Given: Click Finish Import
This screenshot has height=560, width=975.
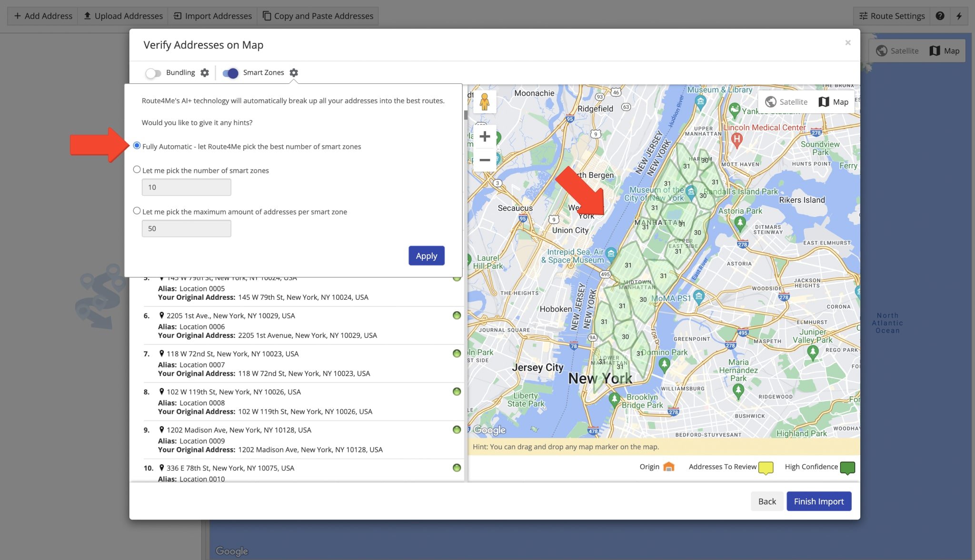Looking at the screenshot, I should tap(819, 501).
